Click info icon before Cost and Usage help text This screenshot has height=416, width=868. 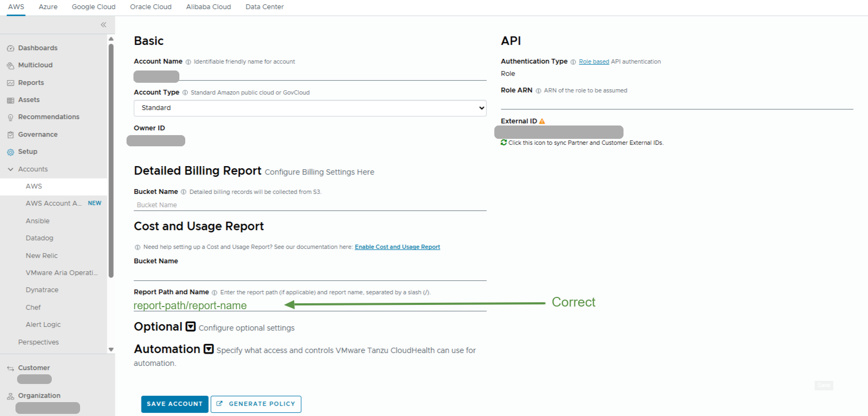point(138,247)
